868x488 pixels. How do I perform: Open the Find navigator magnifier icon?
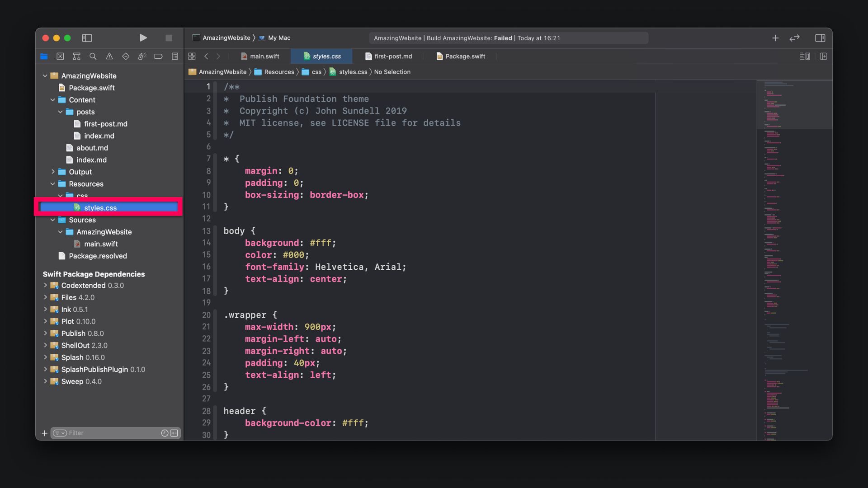pos(93,56)
